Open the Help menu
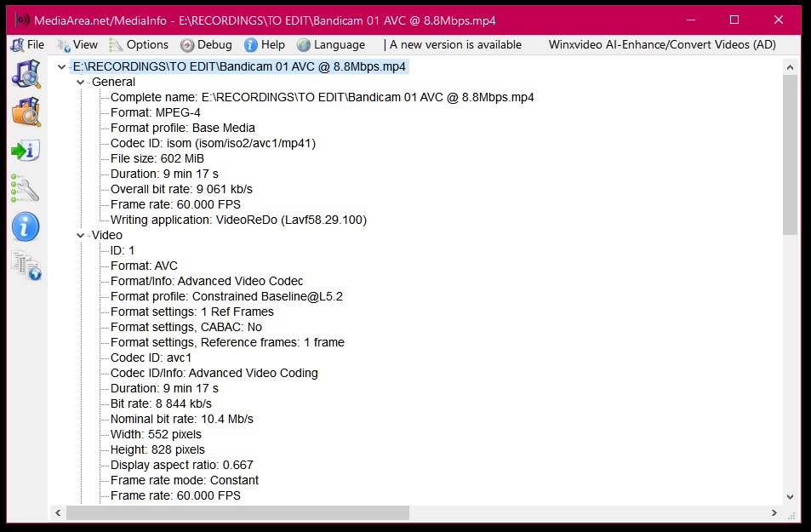Screen dimensions: 811x532 [x=265, y=45]
